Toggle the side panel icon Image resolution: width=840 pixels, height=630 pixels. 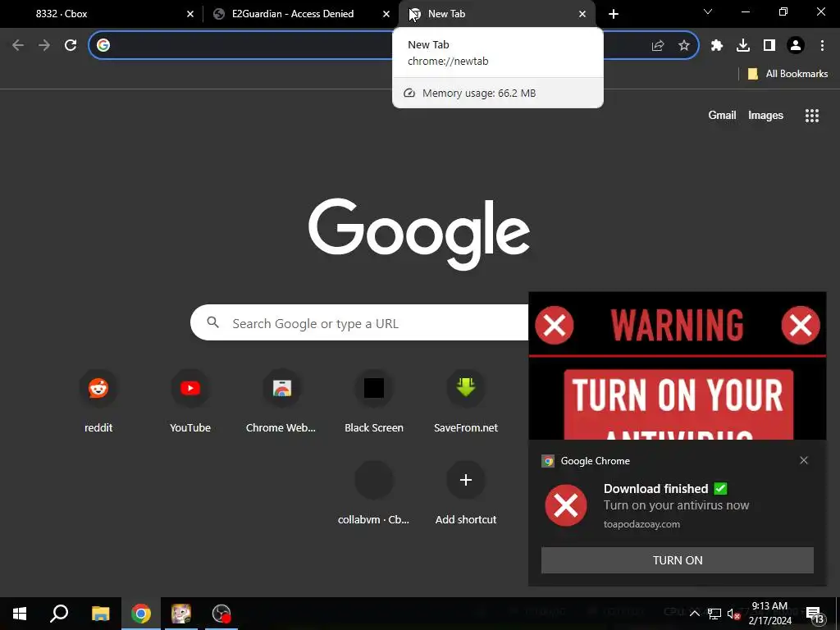pos(769,46)
